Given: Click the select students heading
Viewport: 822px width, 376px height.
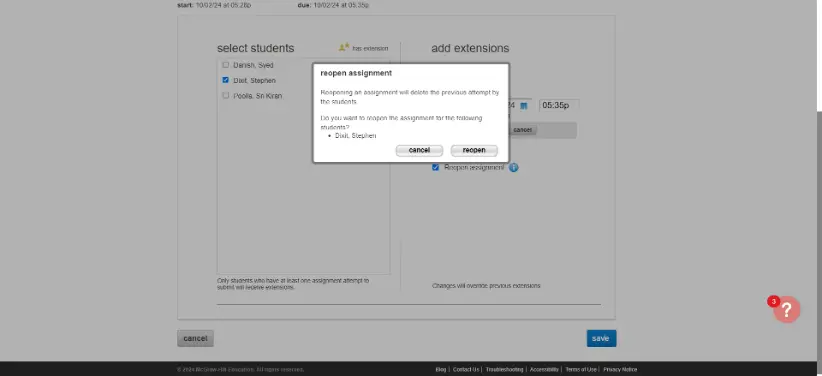Looking at the screenshot, I should 256,48.
